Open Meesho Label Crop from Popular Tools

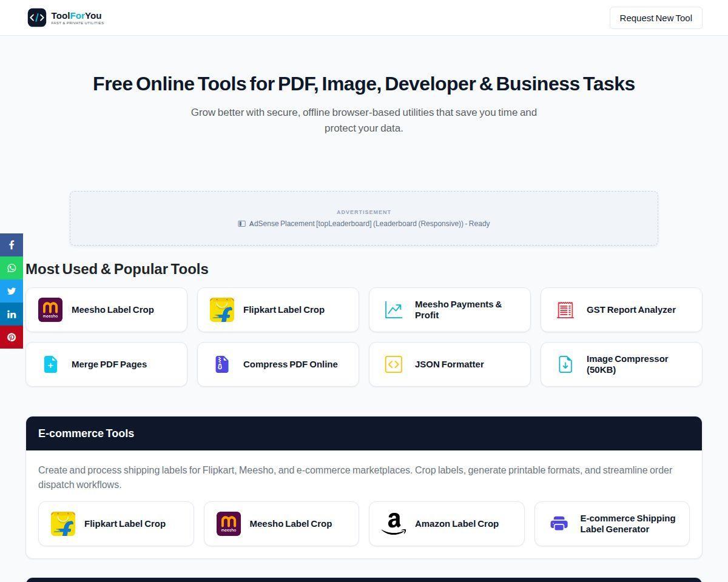point(106,310)
